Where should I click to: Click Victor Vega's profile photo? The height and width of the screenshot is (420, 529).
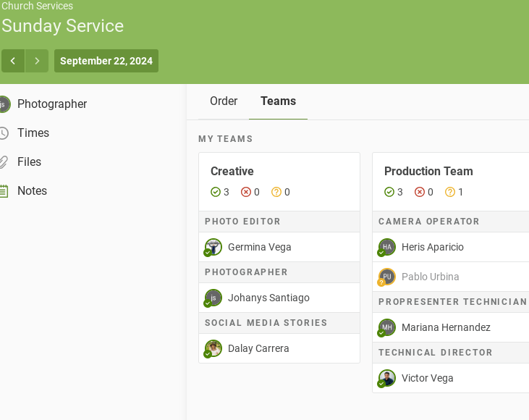point(387,378)
